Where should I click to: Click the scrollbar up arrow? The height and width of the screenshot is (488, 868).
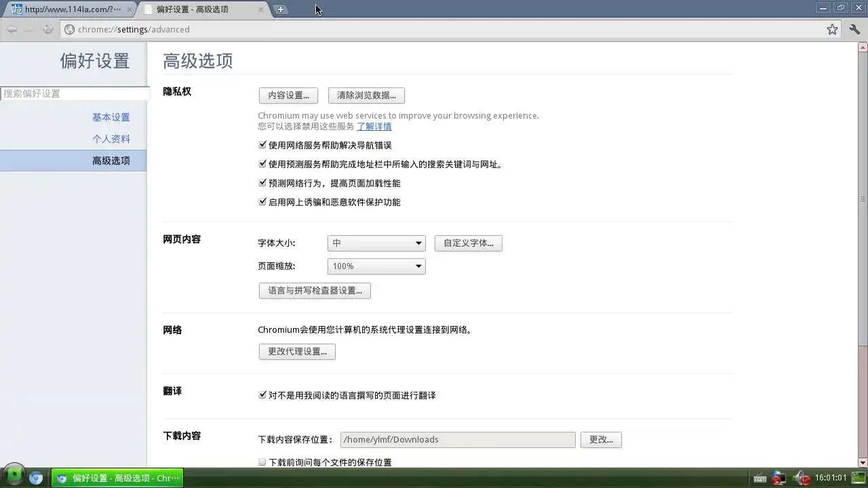863,47
